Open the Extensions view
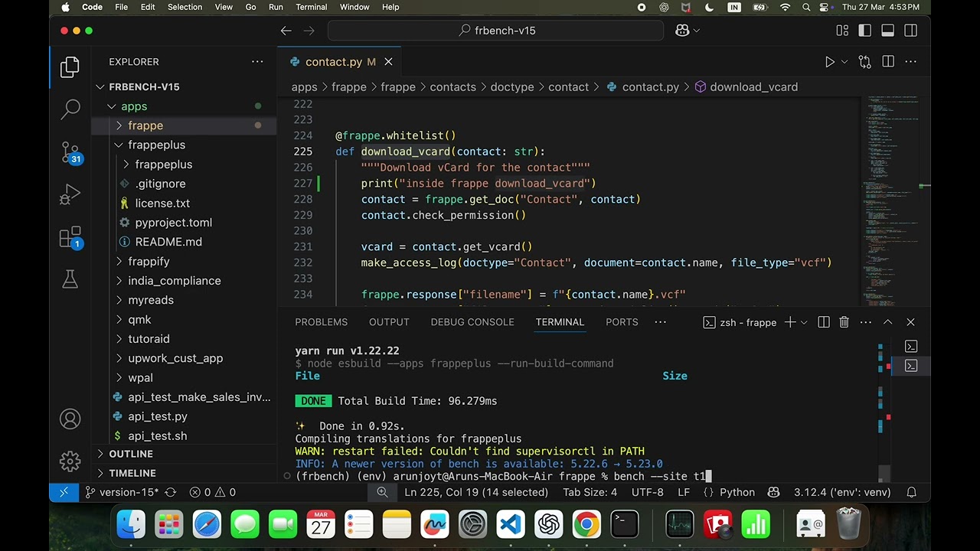The image size is (980, 551). [x=70, y=237]
